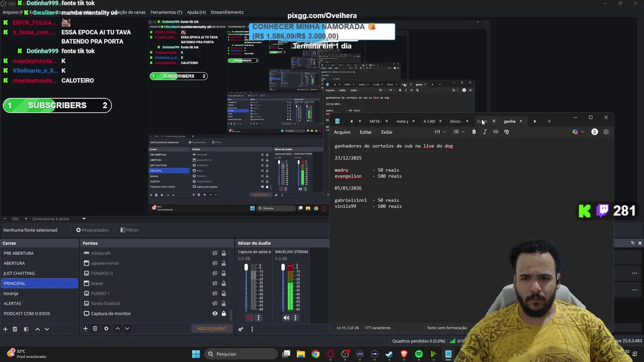
Task: Open options dots for the WAVELINK STREAM channel
Action: 295,318
